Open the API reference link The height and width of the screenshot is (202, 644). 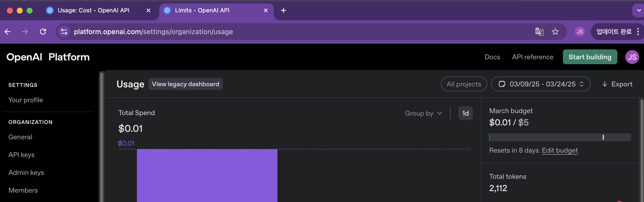coord(532,57)
